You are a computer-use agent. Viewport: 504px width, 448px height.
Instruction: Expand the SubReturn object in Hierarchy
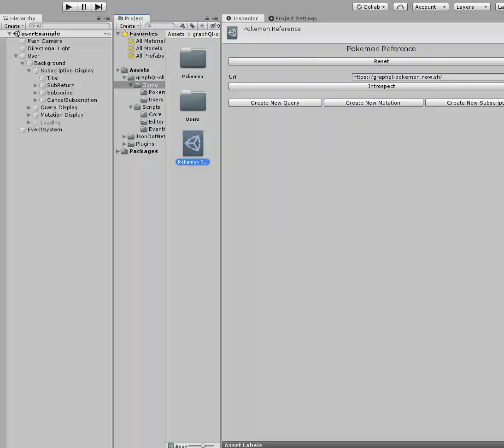[35, 85]
